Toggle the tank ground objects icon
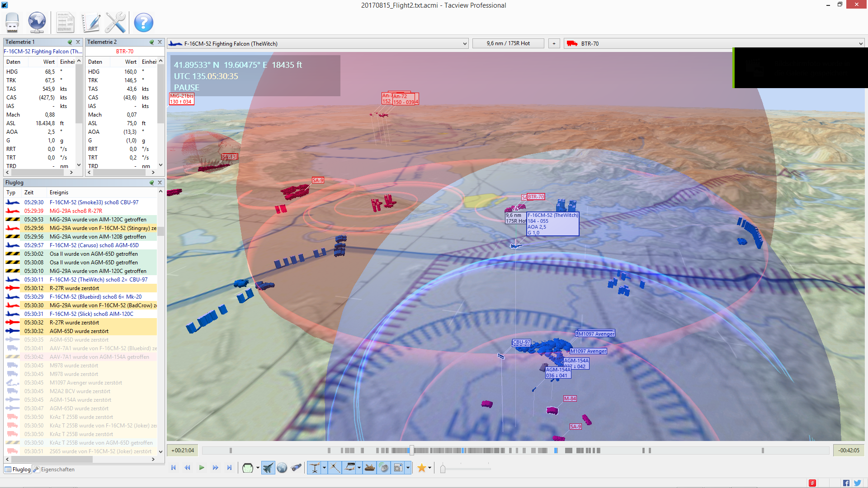The image size is (868, 488). [x=370, y=468]
